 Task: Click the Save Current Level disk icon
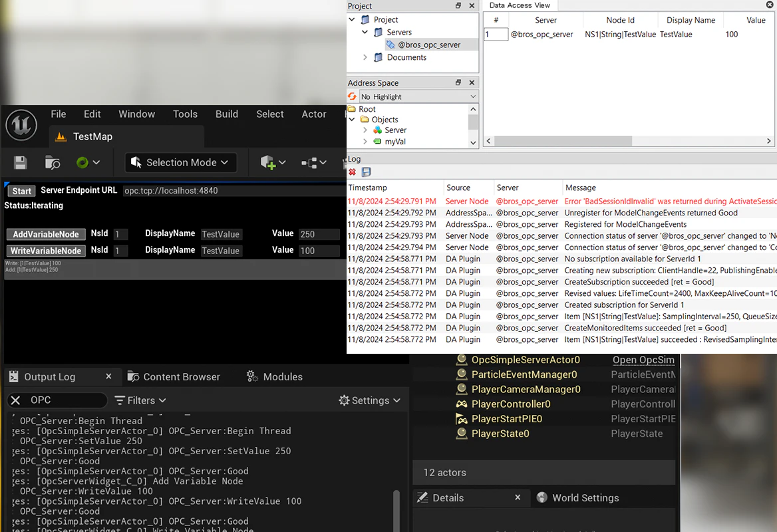20,163
